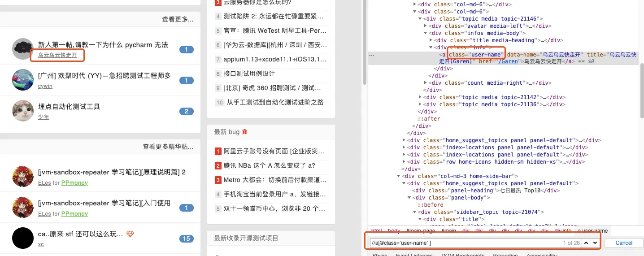The image size is (644, 256).
Task: Click reply count badge 2 on 埋点自动化测试工具
Action: pyautogui.click(x=186, y=111)
